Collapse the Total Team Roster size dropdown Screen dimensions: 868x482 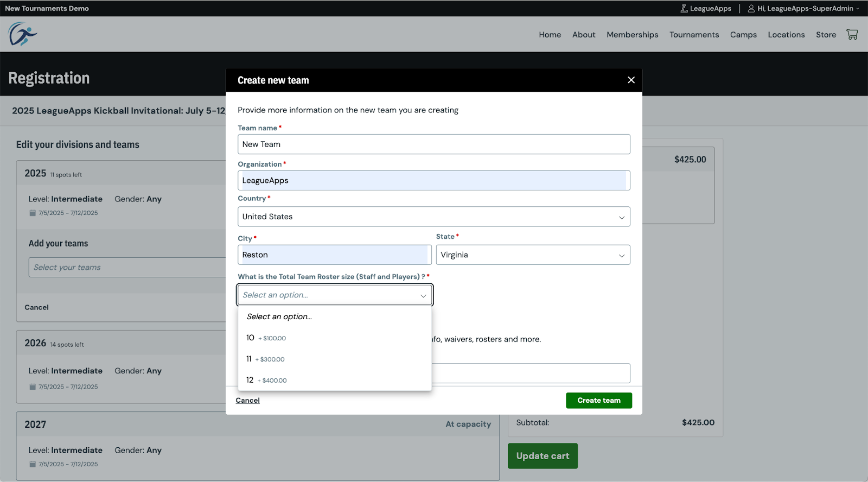[x=335, y=295]
